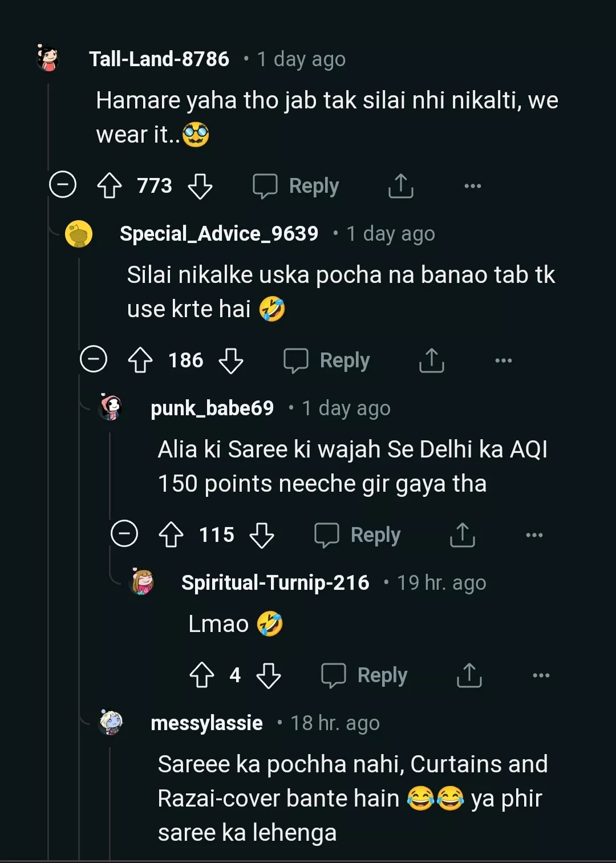Open more options for Spiritual-Turnip-216's comment
The image size is (616, 863).
coord(541,675)
